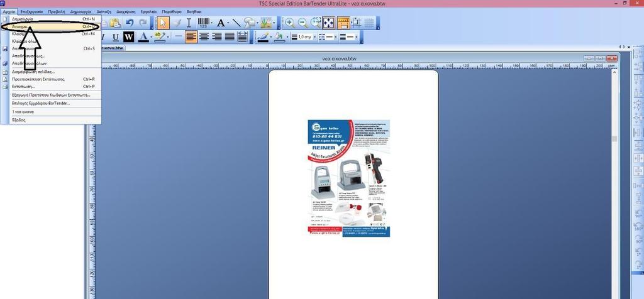Image resolution: width=644 pixels, height=299 pixels.
Task: Open the fill color dropdown arrow
Action: 287,37
